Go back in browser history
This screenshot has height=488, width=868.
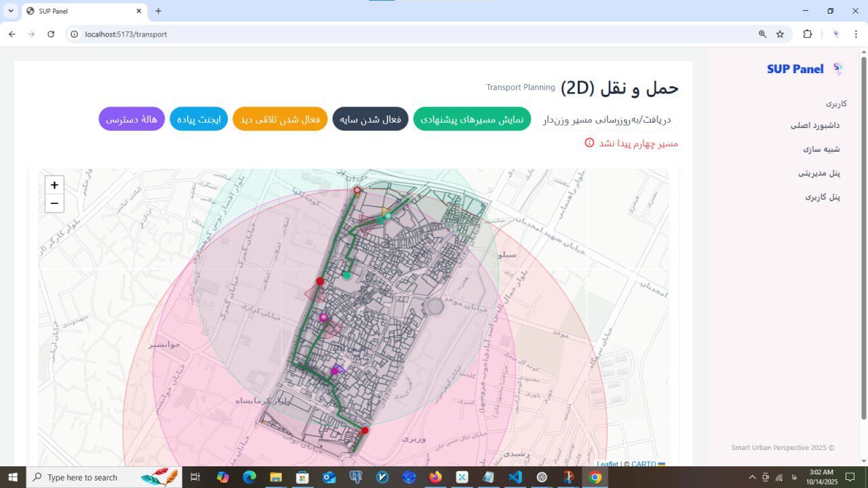pos(12,34)
